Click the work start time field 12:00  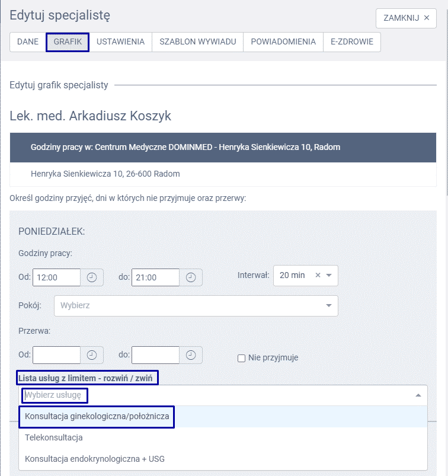coord(56,277)
